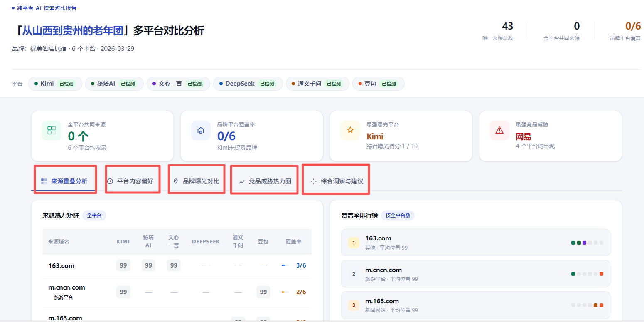Select the 豆包 platform chip

pos(378,84)
